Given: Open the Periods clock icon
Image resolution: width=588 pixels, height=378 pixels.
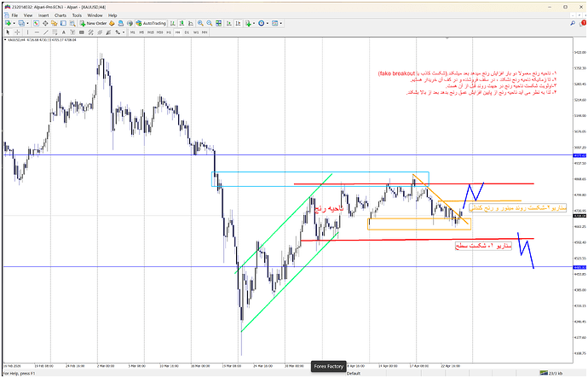Looking at the screenshot, I should [x=262, y=23].
